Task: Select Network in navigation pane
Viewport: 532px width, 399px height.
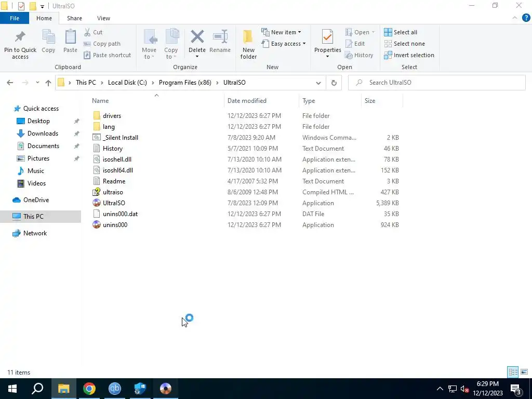Action: (35, 233)
